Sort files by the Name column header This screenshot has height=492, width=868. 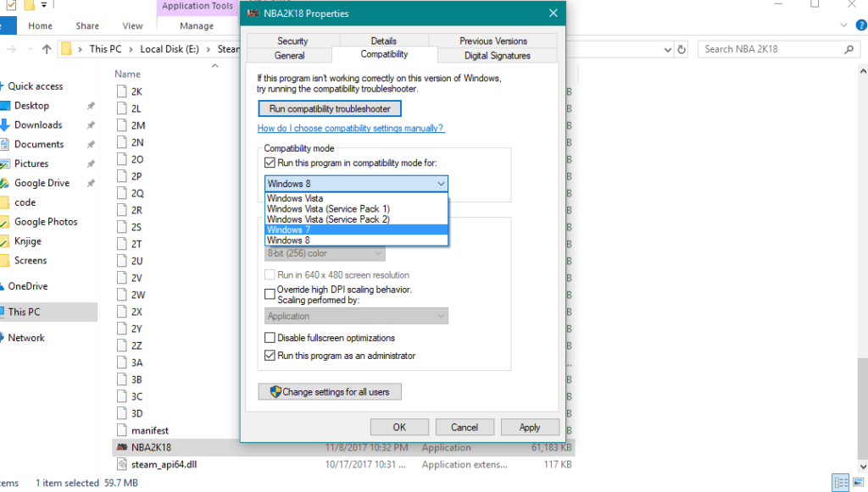127,74
